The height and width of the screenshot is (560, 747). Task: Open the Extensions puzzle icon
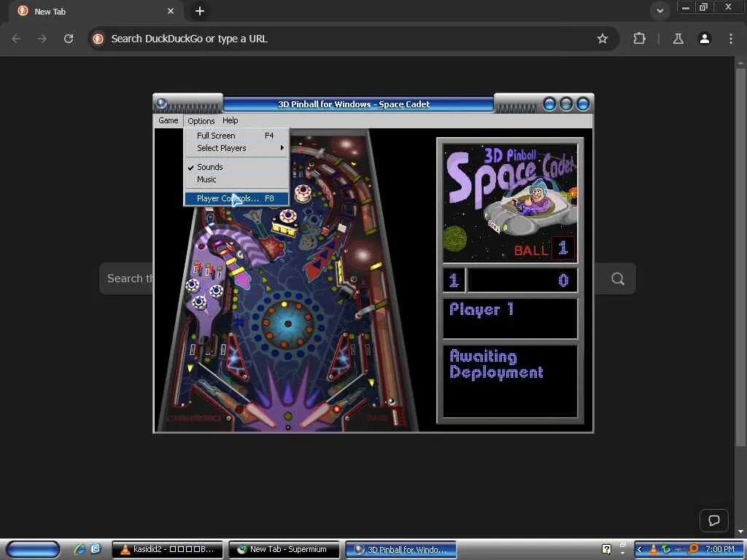639,39
